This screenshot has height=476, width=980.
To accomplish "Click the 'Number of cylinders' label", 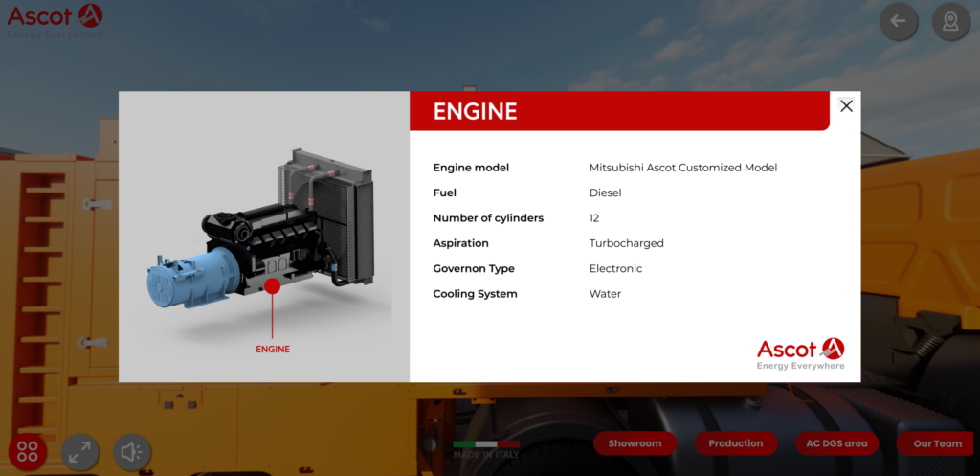I will pos(488,218).
